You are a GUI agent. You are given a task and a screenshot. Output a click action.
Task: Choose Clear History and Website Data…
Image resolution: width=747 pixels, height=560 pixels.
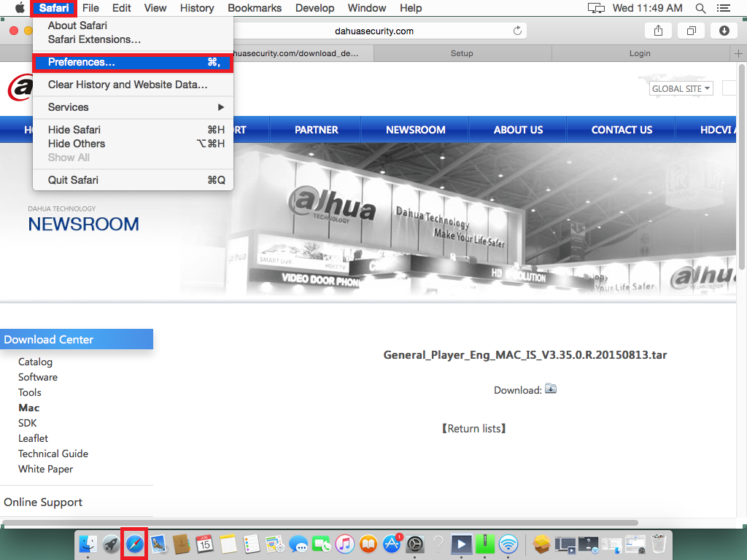pos(133,85)
